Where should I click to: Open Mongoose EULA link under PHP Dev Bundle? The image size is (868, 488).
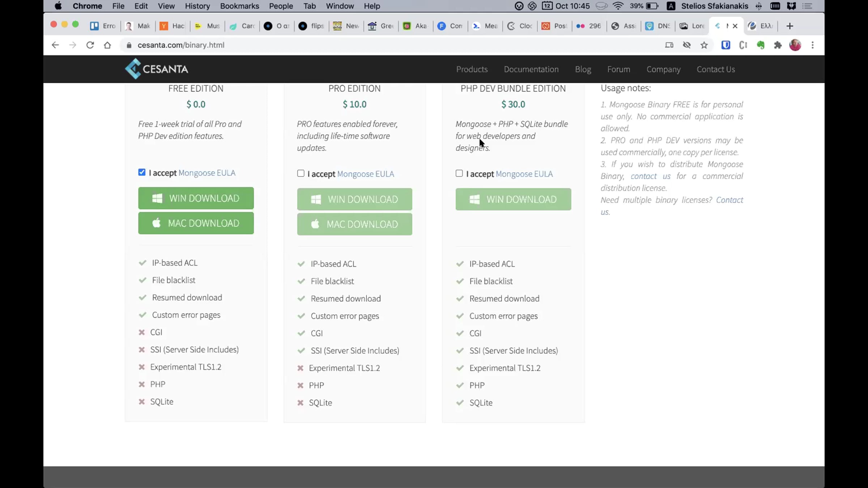[x=524, y=174]
